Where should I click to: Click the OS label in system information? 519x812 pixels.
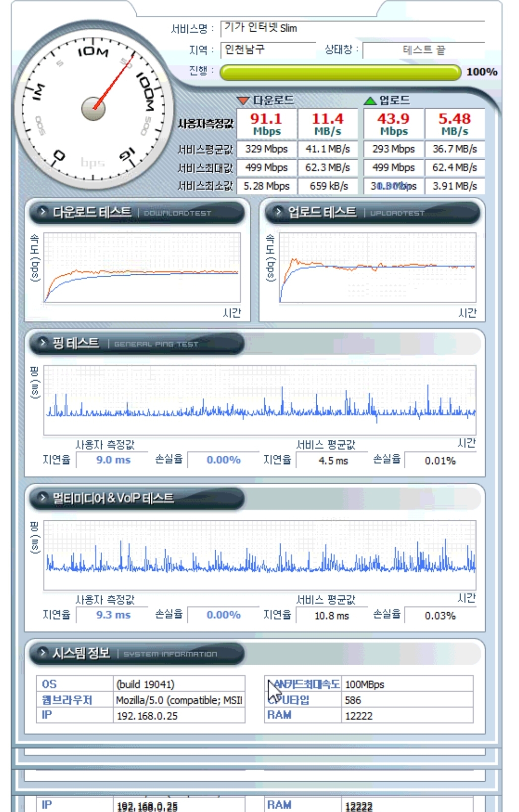[x=50, y=684]
